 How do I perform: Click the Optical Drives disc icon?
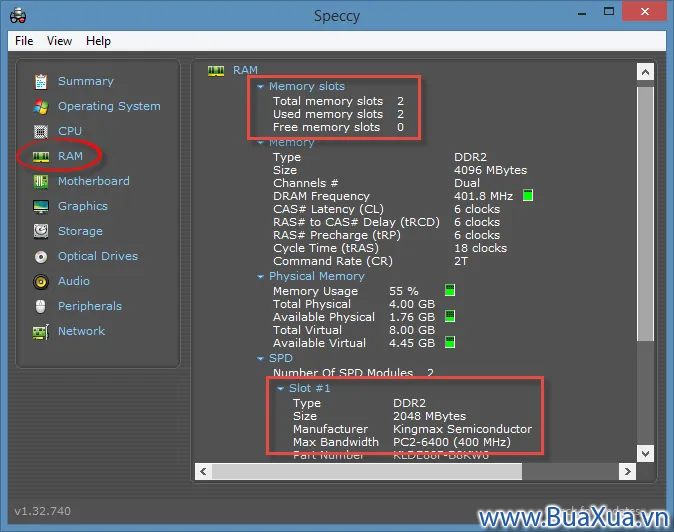41,257
